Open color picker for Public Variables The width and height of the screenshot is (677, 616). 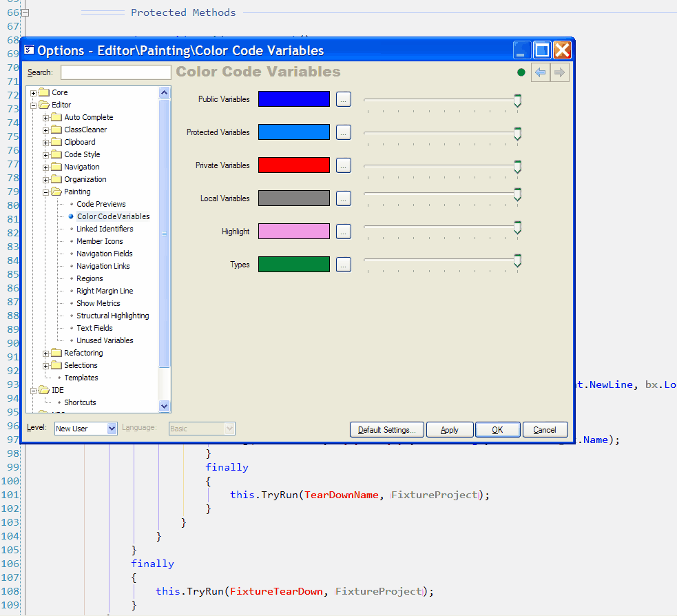(344, 99)
